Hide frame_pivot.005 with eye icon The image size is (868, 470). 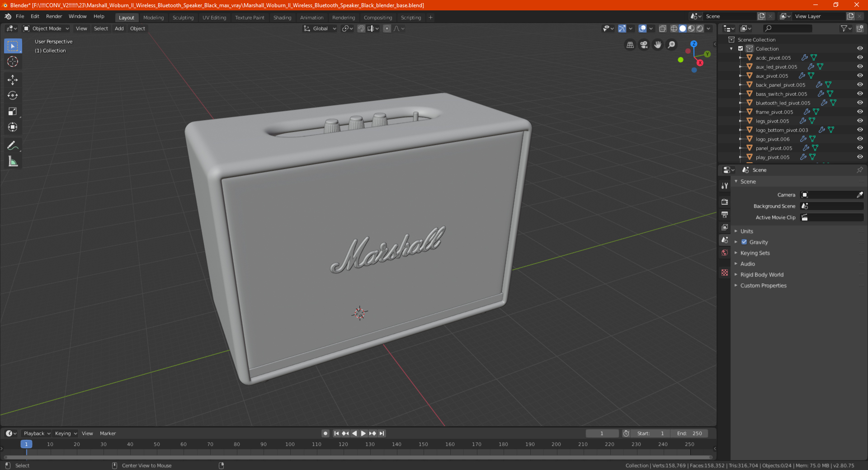point(860,112)
